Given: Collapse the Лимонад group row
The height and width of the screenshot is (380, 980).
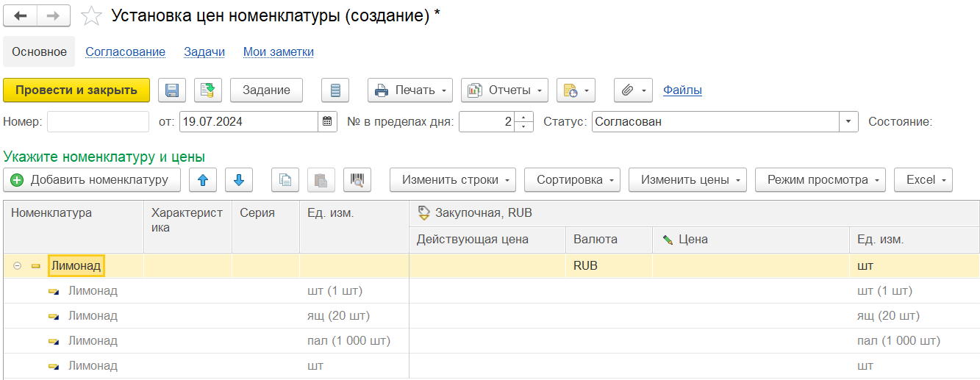Looking at the screenshot, I should point(18,266).
